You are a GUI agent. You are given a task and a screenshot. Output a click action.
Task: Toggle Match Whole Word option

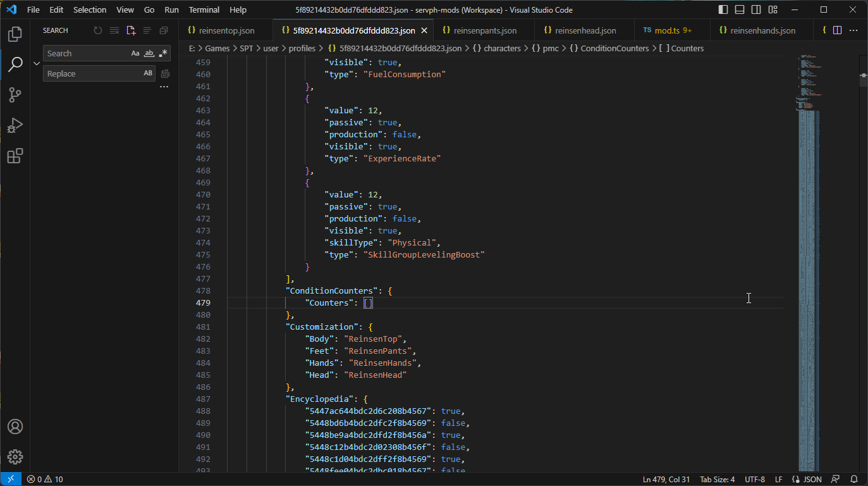pyautogui.click(x=149, y=54)
